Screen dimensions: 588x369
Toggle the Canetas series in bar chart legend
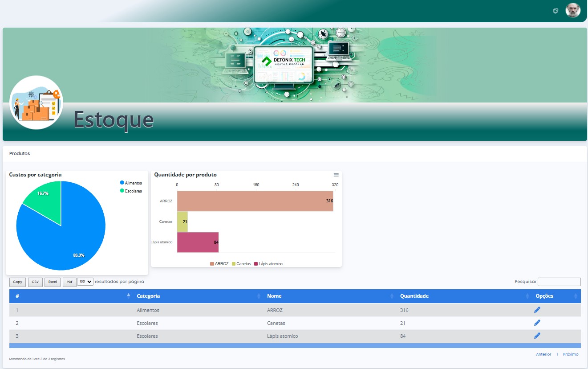coord(242,264)
